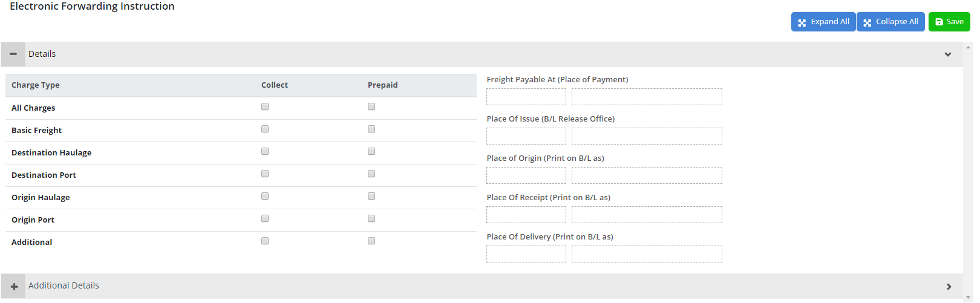
Task: Click second Place Of Issue input field
Action: coord(647,137)
